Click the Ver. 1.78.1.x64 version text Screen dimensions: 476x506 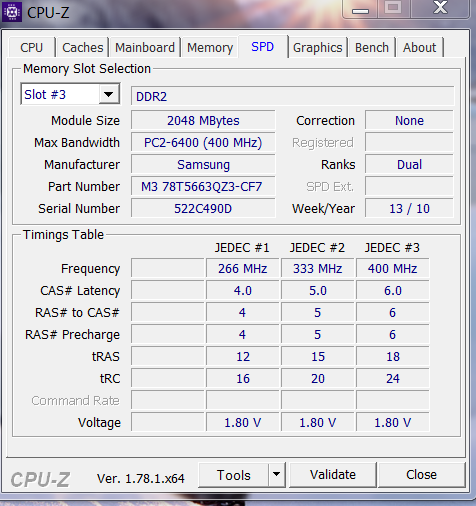[141, 479]
